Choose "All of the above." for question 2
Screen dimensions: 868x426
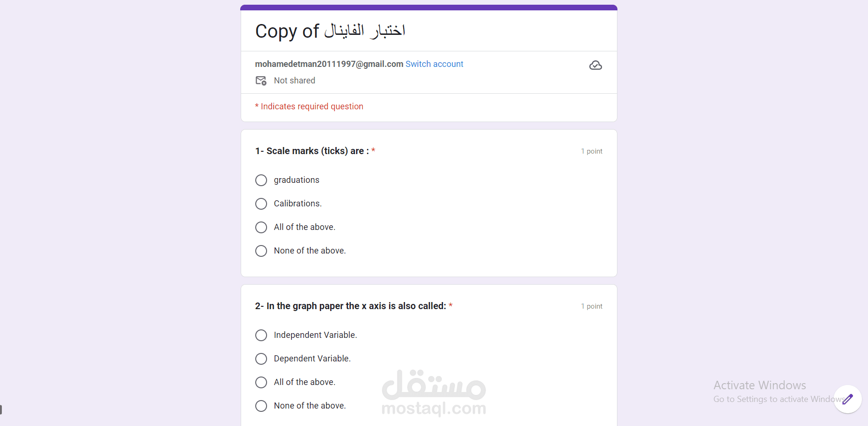coord(261,382)
